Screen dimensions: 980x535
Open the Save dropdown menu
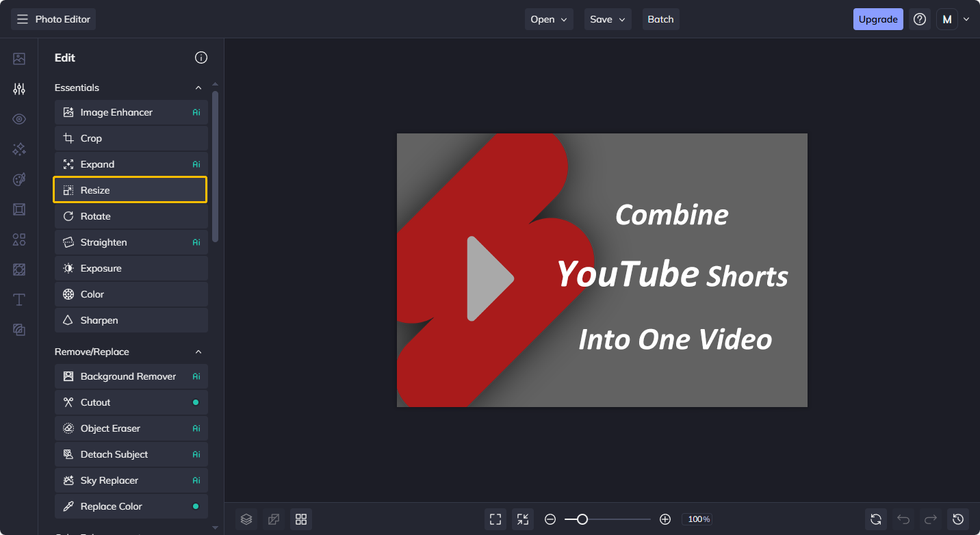pos(608,19)
